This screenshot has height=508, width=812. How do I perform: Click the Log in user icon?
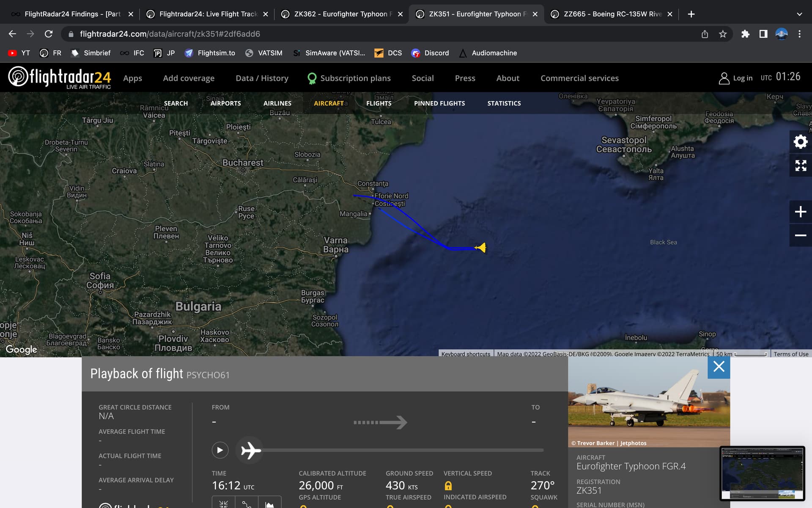pyautogui.click(x=724, y=78)
